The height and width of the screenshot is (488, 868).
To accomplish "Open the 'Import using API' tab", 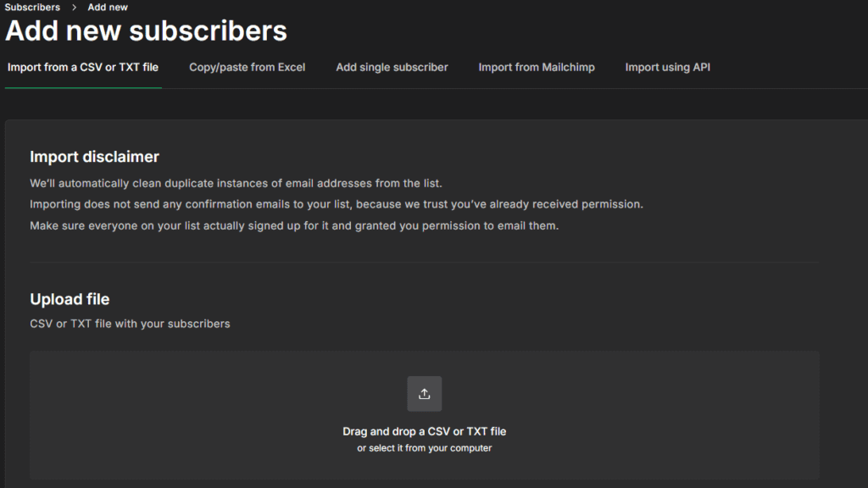I will coord(668,67).
